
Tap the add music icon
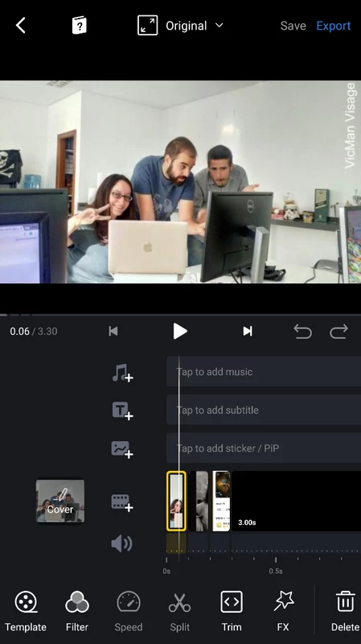click(x=122, y=373)
